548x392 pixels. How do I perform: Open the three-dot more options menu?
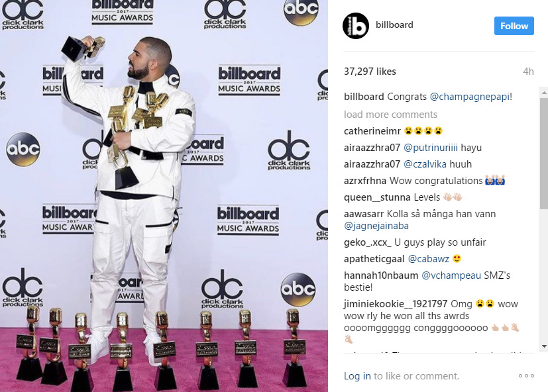pyautogui.click(x=526, y=375)
